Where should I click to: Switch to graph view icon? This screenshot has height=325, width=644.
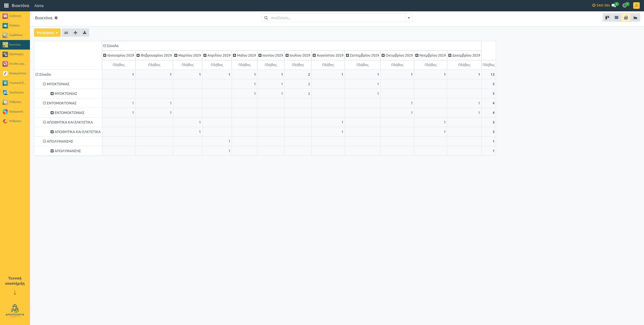pos(635,18)
